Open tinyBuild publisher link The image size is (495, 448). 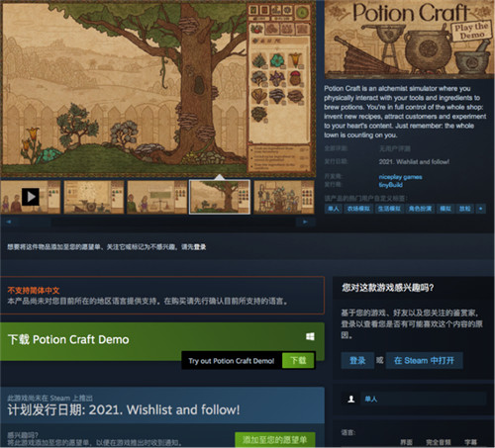tap(390, 185)
